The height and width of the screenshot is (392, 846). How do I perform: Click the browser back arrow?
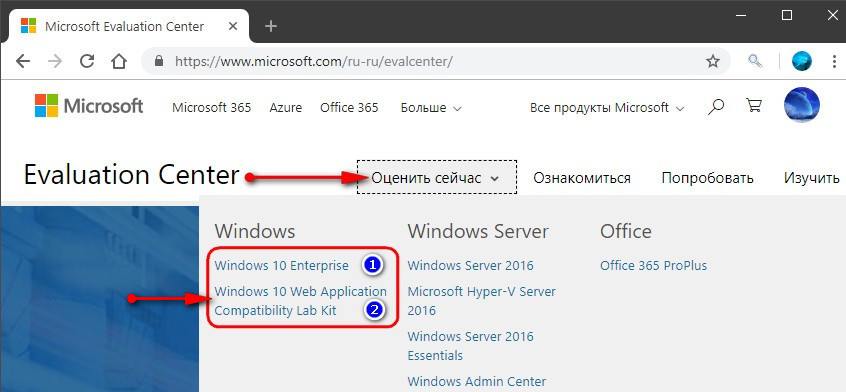pyautogui.click(x=23, y=61)
